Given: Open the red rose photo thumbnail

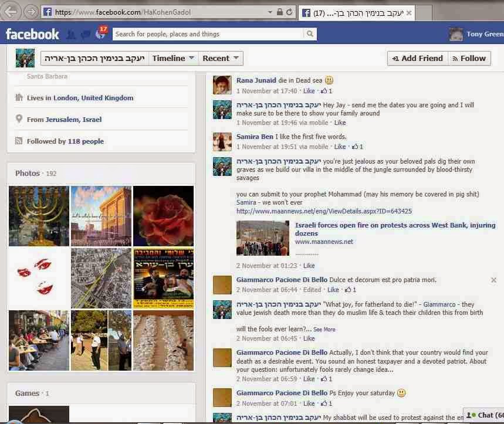Looking at the screenshot, I should pos(163,216).
